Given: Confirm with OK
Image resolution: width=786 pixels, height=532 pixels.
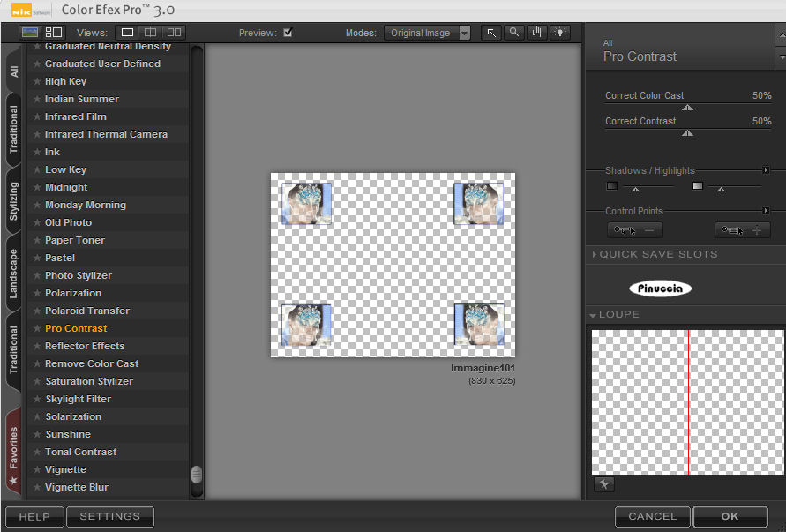Looking at the screenshot, I should [730, 516].
